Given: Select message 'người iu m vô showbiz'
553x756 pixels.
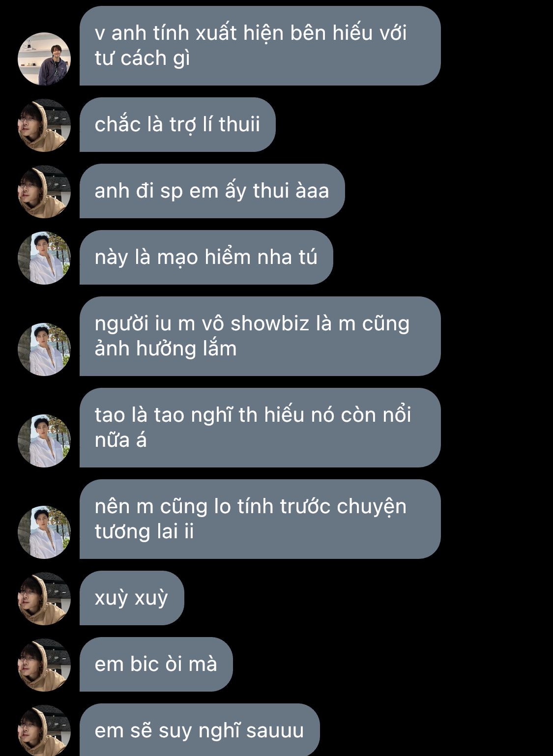Looking at the screenshot, I should pos(260,336).
